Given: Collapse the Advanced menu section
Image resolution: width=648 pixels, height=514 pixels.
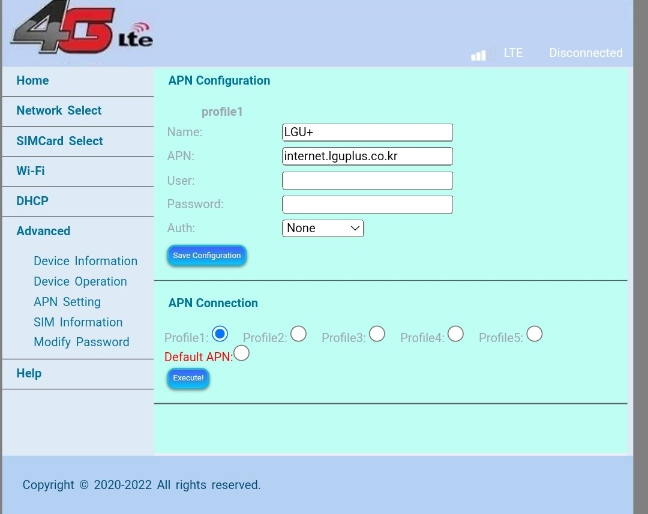Looking at the screenshot, I should pyautogui.click(x=43, y=231).
